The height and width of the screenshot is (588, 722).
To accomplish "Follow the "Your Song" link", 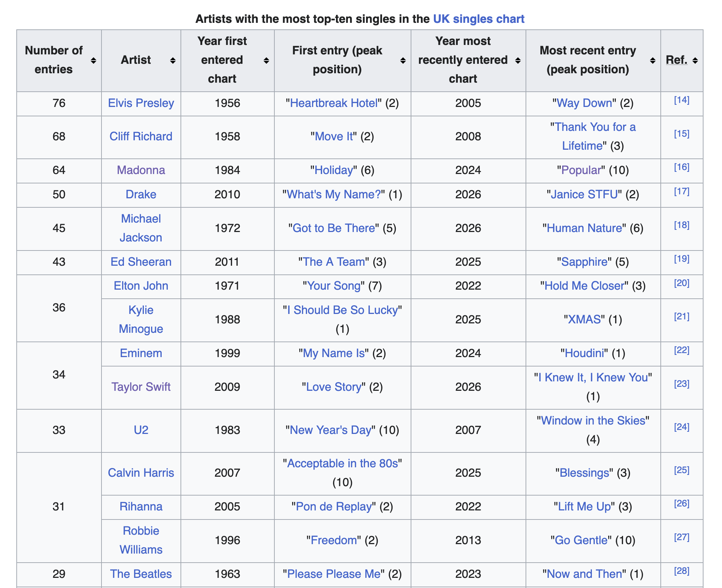I will click(x=334, y=286).
